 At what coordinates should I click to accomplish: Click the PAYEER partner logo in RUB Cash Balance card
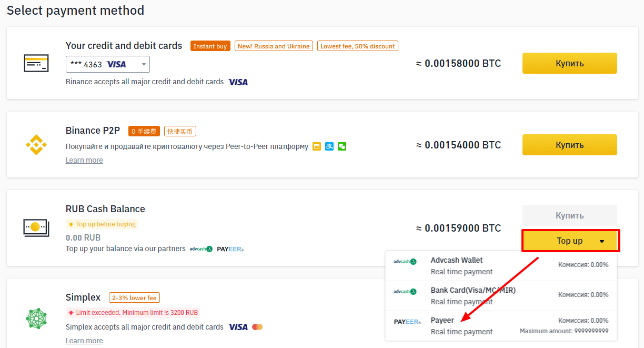point(230,249)
